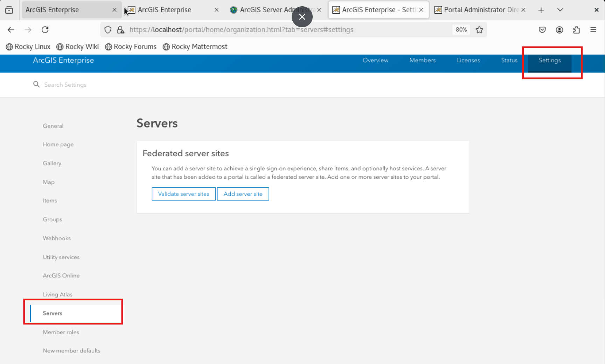Viewport: 605px width, 364px height.
Task: Click the forward navigation arrow
Action: click(x=28, y=30)
